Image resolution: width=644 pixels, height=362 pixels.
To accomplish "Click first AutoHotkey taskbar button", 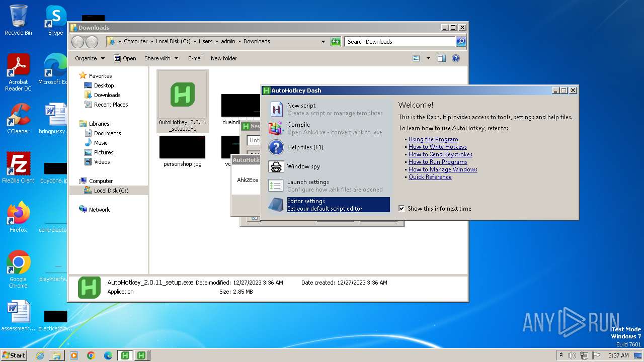I will (125, 355).
